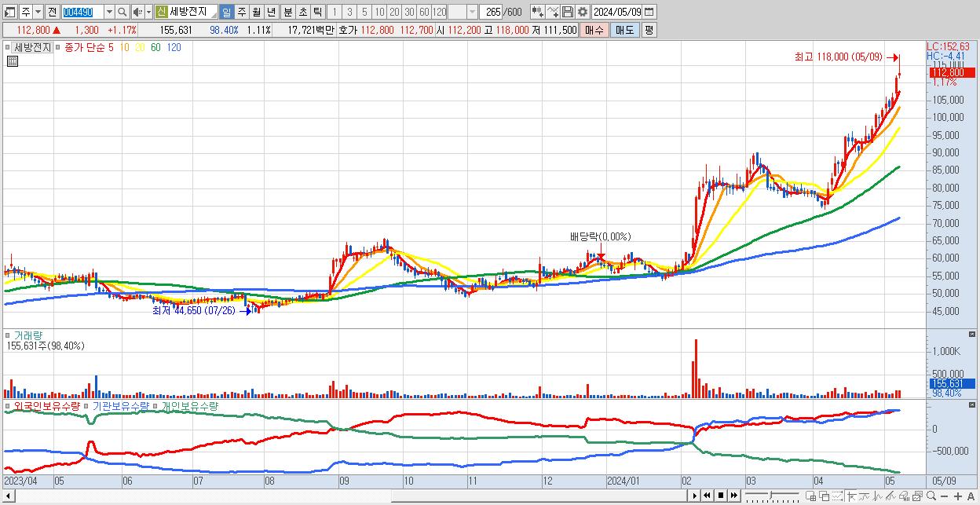Click the speaker sound icon in toolbar
Viewport: 980px width, 505px height.
[137, 12]
